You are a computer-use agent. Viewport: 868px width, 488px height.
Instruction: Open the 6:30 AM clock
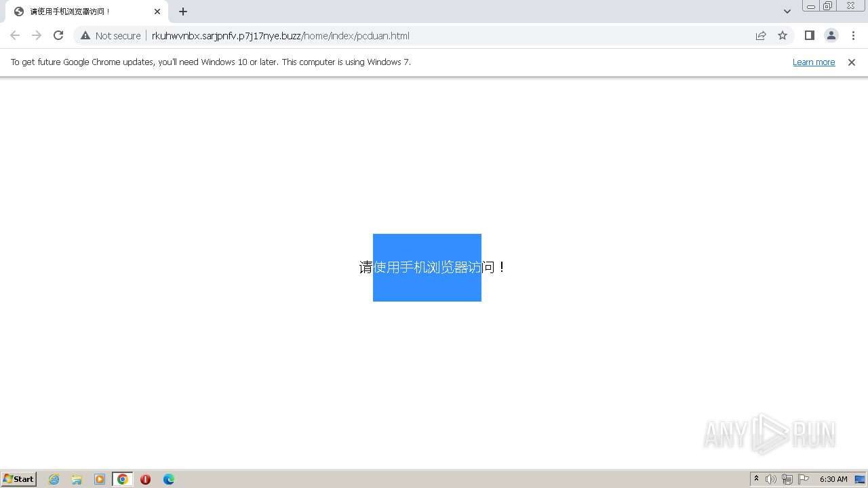click(833, 479)
